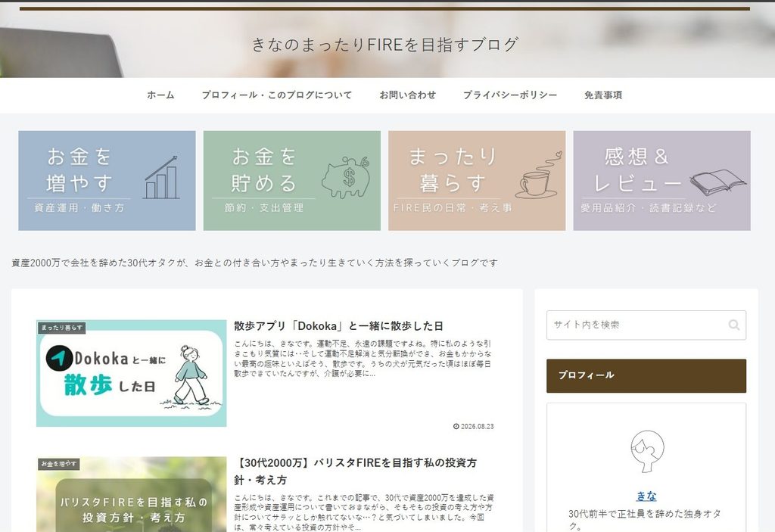The height and width of the screenshot is (532, 775).
Task: Click the バリスタFIRE article excerpt text
Action: tap(364, 512)
